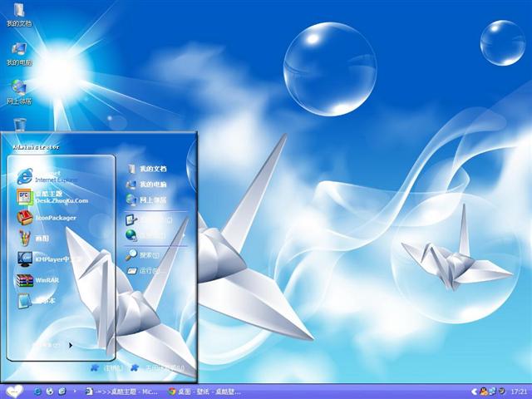Screen dimensions: 532x399
Task: Open Internet Explorer from Start menu
Action: point(46,176)
